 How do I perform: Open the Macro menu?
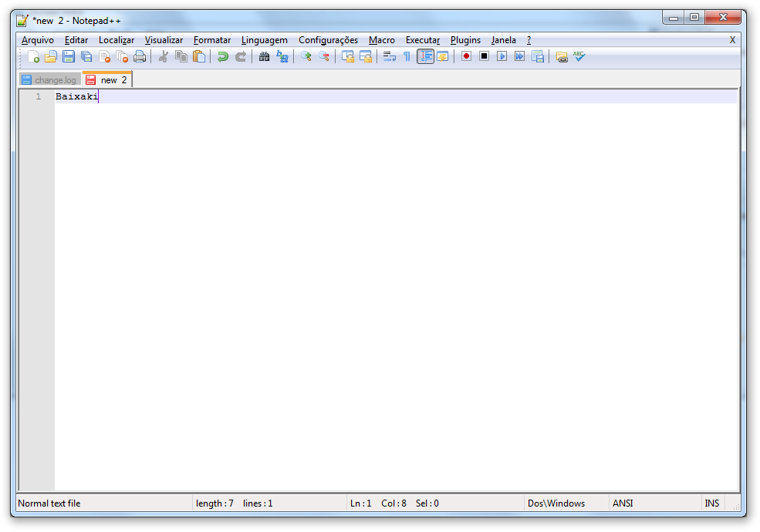pos(381,40)
